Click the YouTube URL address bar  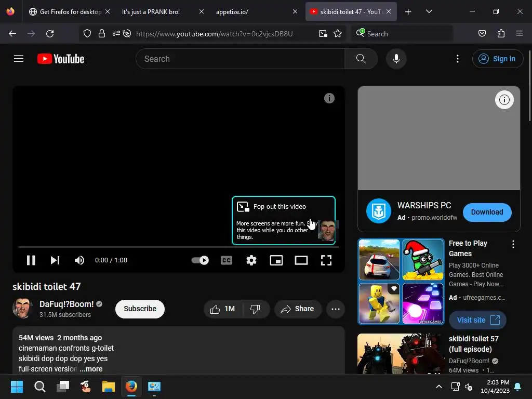coord(215,34)
